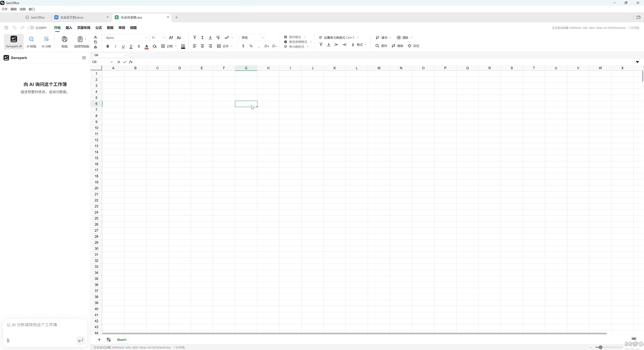Open the 常规 number format dropdown
Viewport: 644px width, 350px height.
coord(253,38)
